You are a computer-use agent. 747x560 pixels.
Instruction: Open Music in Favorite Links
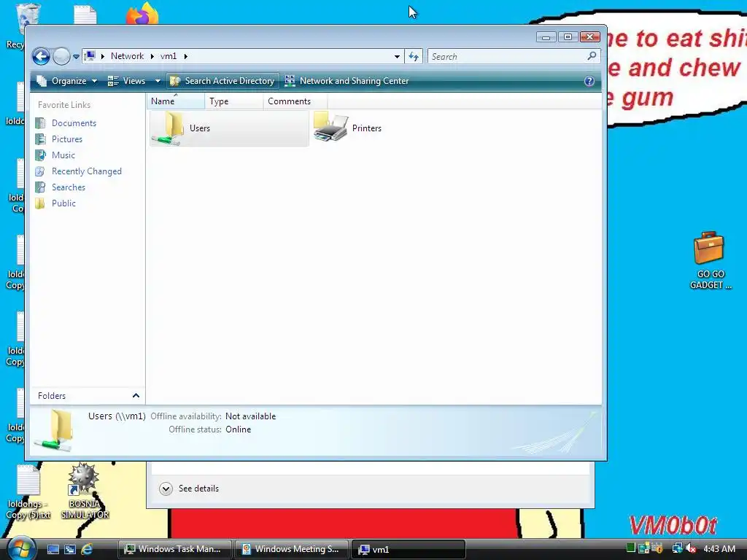63,155
